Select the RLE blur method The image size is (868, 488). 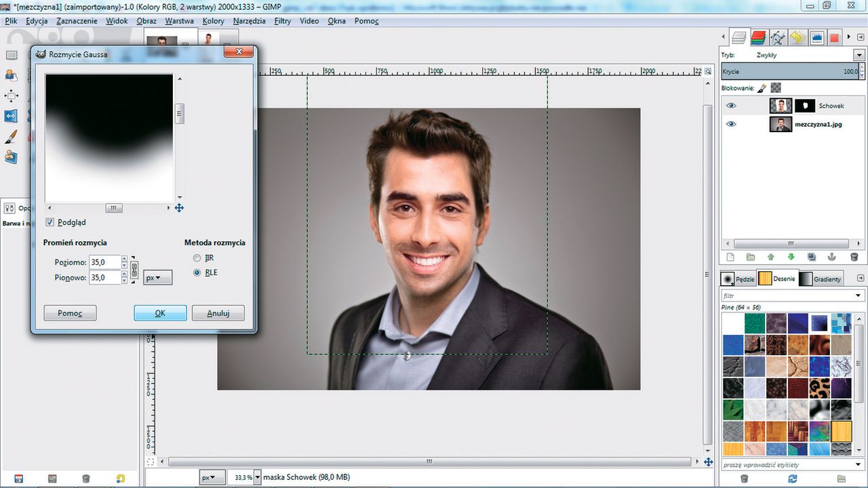pos(197,272)
